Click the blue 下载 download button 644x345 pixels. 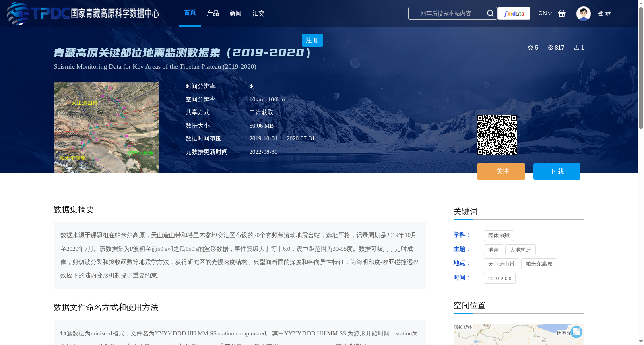point(557,171)
